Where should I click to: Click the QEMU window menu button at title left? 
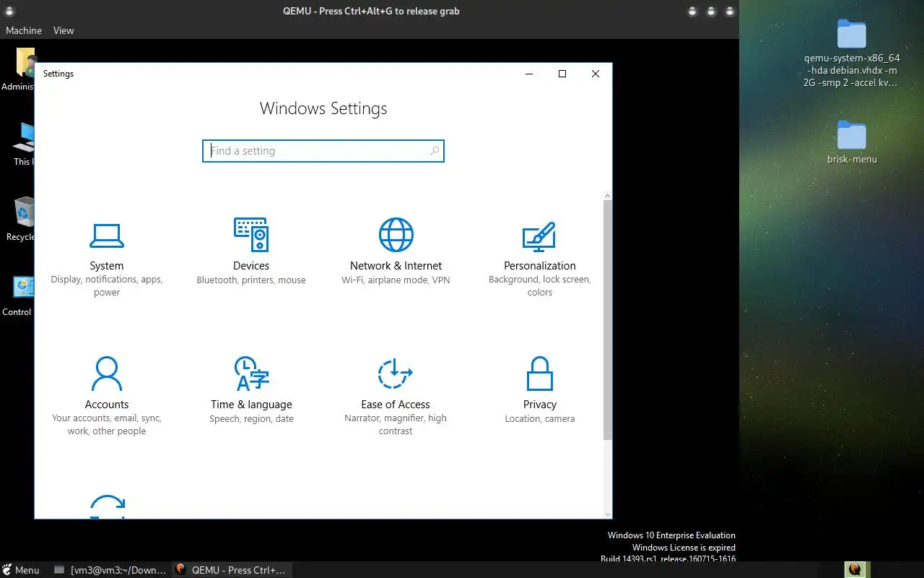[x=9, y=11]
